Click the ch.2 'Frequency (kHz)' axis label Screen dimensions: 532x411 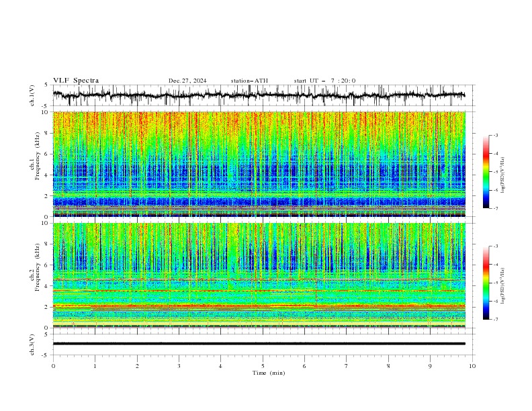point(38,267)
